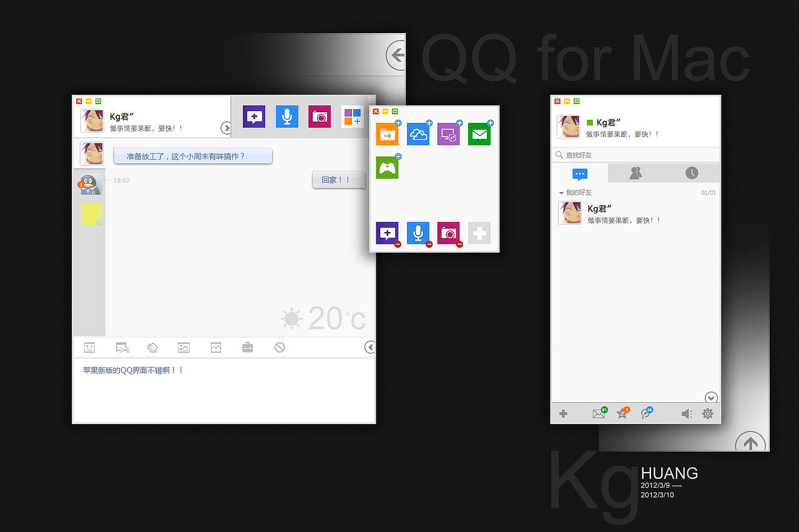
Task: Start a voice call with the microphone icon
Action: coord(287,117)
